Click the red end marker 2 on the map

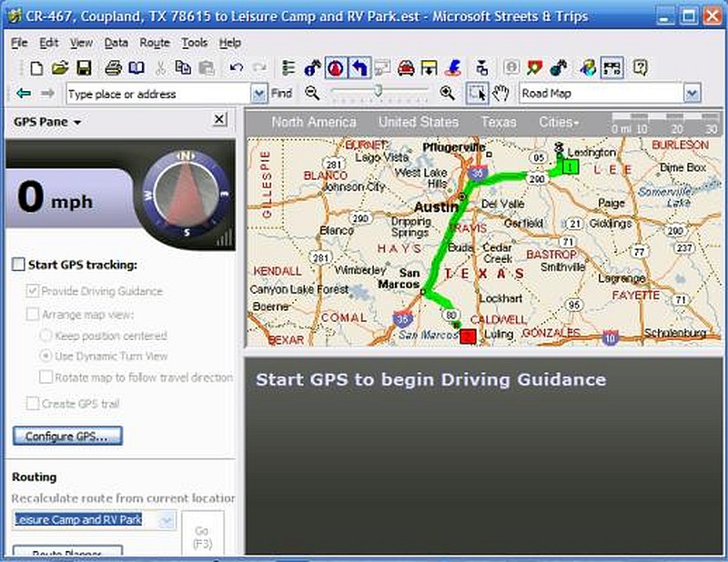tap(468, 336)
